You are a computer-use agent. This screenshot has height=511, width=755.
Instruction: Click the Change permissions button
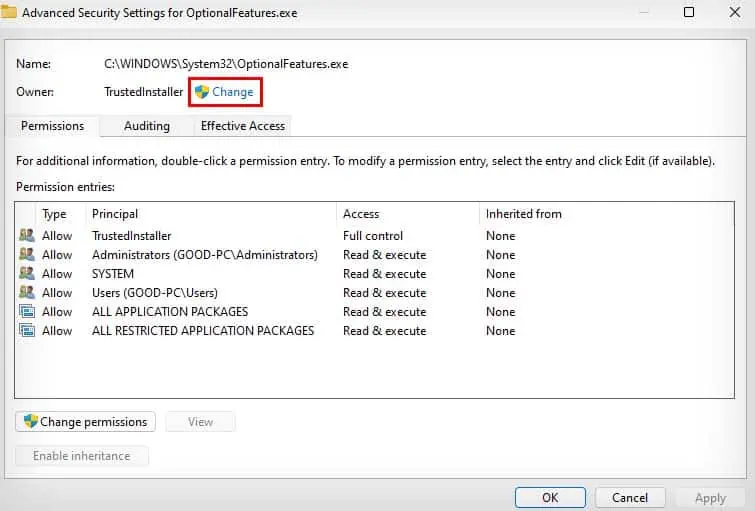pyautogui.click(x=85, y=421)
